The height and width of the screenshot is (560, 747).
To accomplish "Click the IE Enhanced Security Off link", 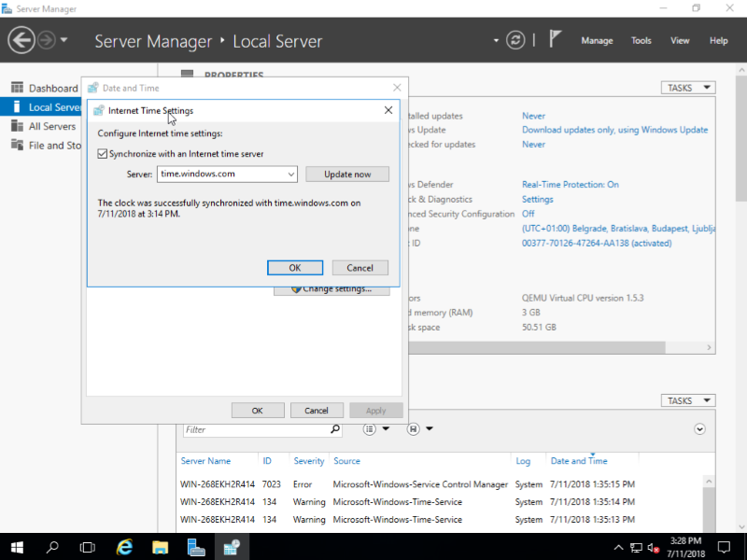I will coord(528,214).
